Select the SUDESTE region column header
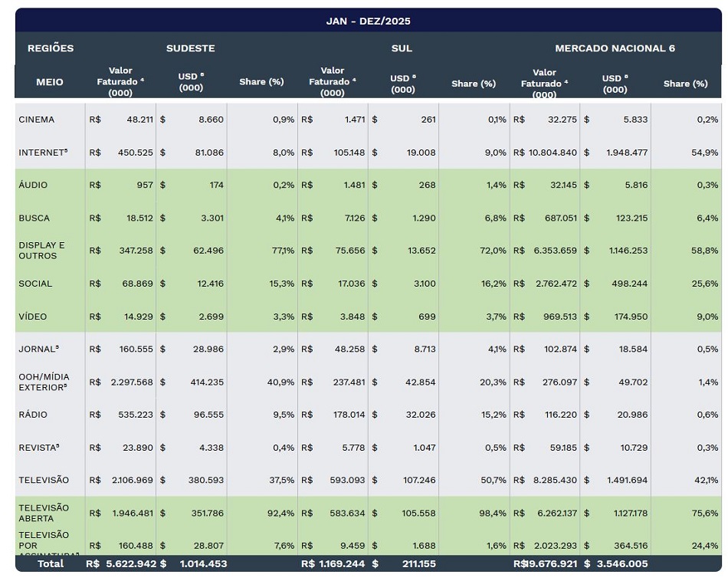Viewport: 728px width, 581px height. tap(190, 48)
